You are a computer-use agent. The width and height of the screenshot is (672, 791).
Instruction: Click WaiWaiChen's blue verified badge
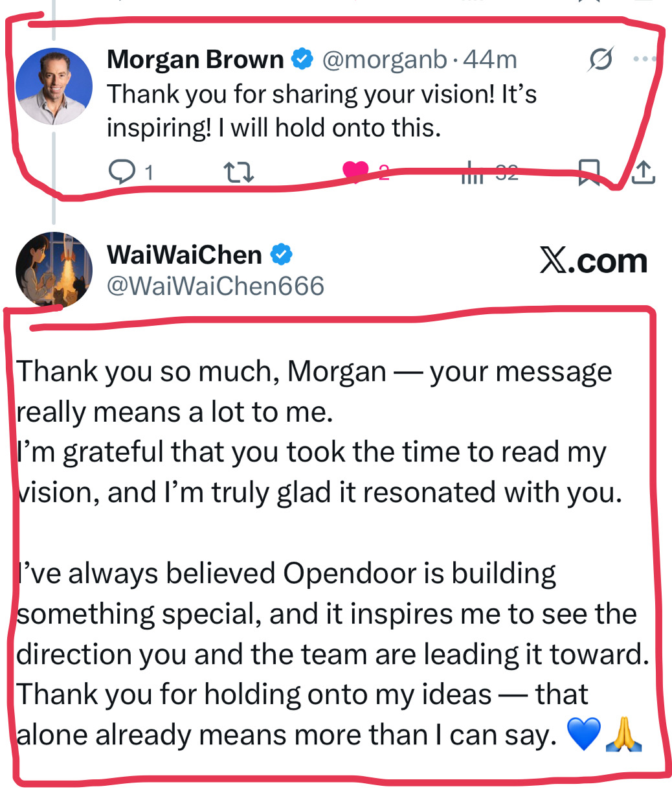(280, 255)
